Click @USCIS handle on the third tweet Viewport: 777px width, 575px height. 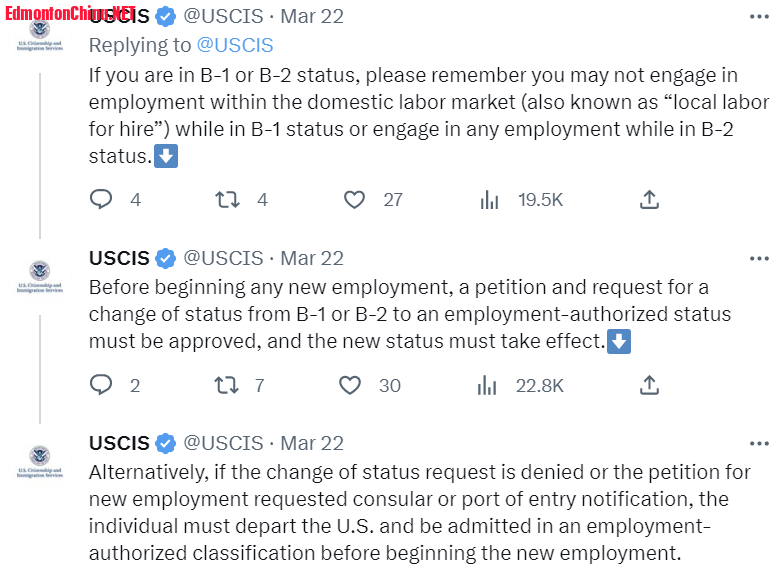tap(223, 443)
